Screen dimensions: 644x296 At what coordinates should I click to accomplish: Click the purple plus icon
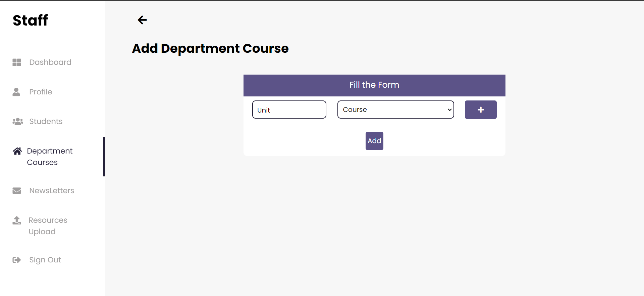click(481, 110)
